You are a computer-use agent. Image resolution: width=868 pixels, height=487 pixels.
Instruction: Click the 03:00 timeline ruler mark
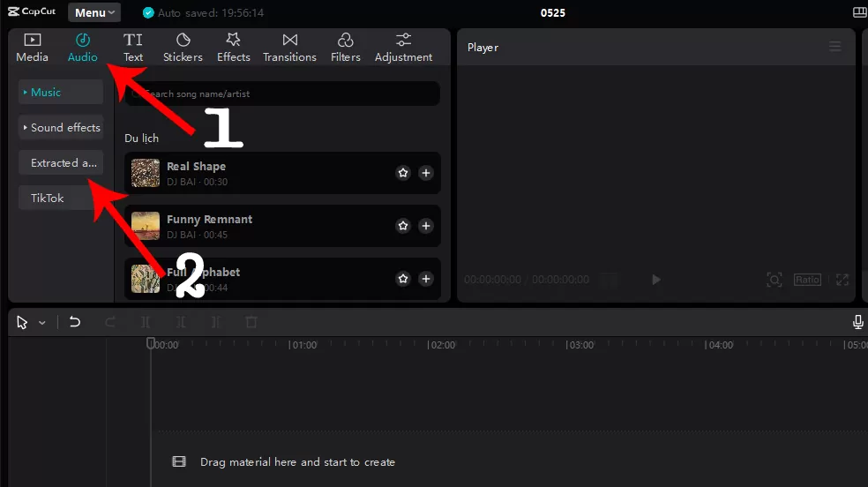point(580,345)
